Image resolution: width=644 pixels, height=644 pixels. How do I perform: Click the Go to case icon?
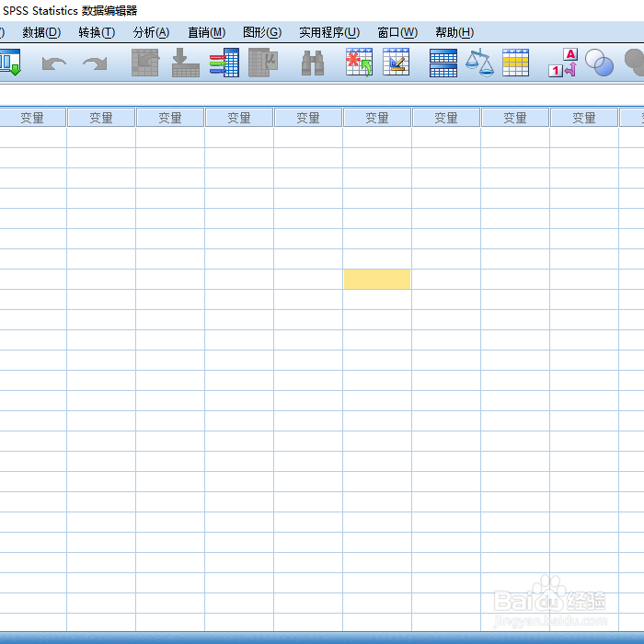click(x=145, y=63)
